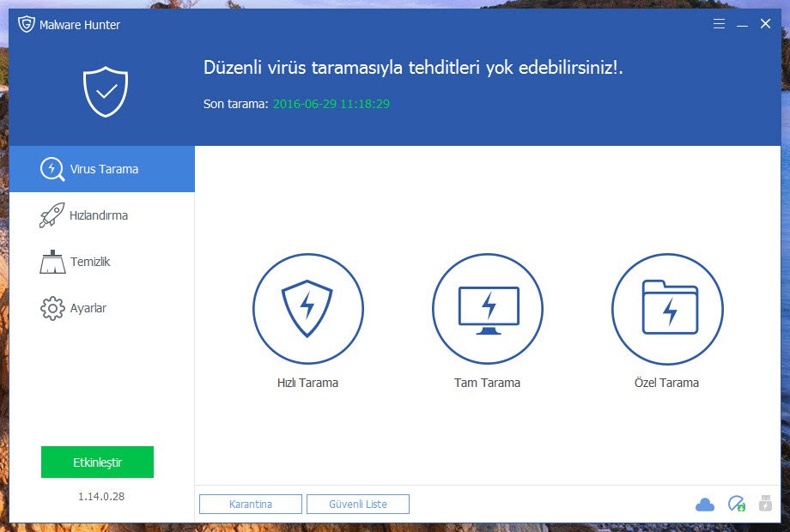This screenshot has height=532, width=790.
Task: Click the green Etkinleştir button
Action: [97, 462]
